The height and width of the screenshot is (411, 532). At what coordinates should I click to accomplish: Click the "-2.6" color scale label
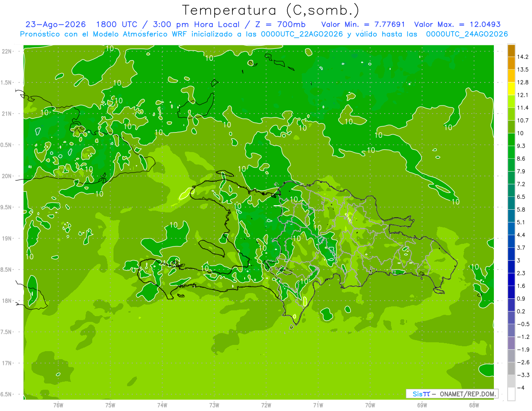click(x=523, y=362)
